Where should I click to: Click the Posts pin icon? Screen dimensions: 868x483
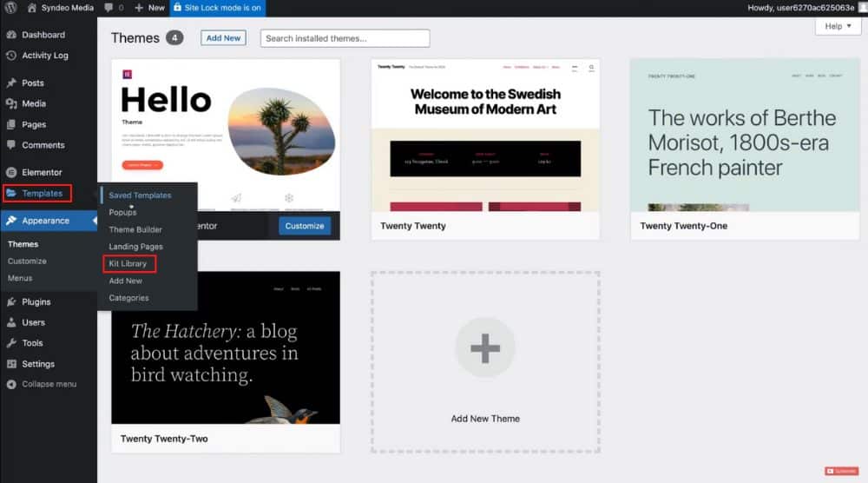pyautogui.click(x=11, y=83)
